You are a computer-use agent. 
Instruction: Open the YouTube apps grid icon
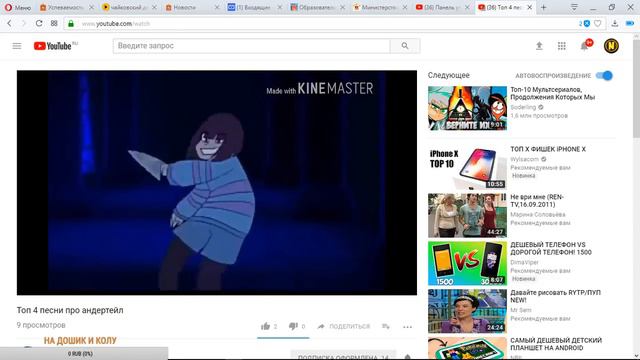click(x=562, y=46)
